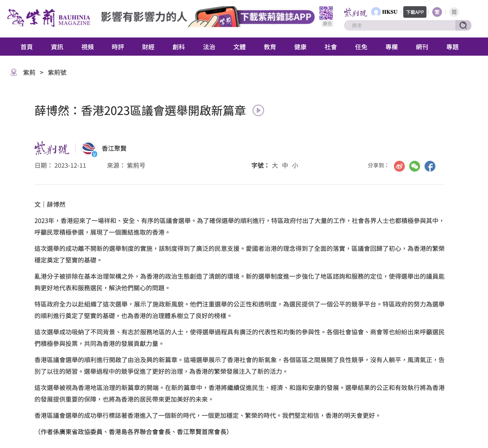Share article via WeChat icon
488x448 pixels.
(x=414, y=166)
